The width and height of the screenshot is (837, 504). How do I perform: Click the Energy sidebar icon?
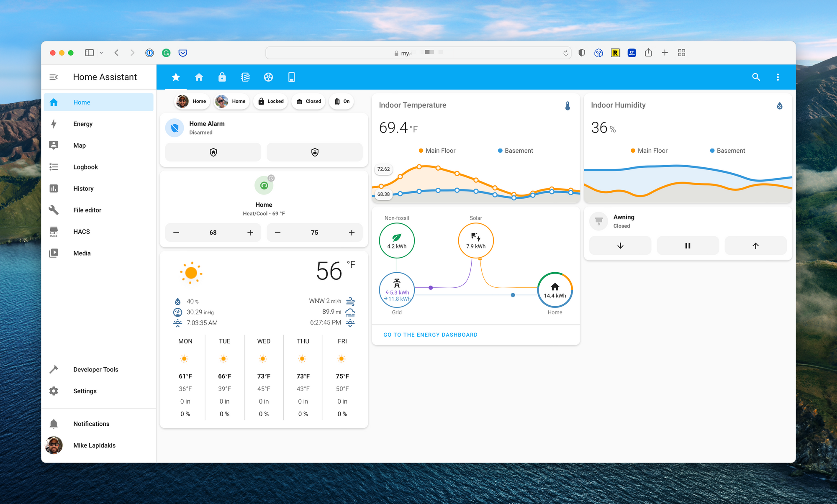pyautogui.click(x=54, y=124)
